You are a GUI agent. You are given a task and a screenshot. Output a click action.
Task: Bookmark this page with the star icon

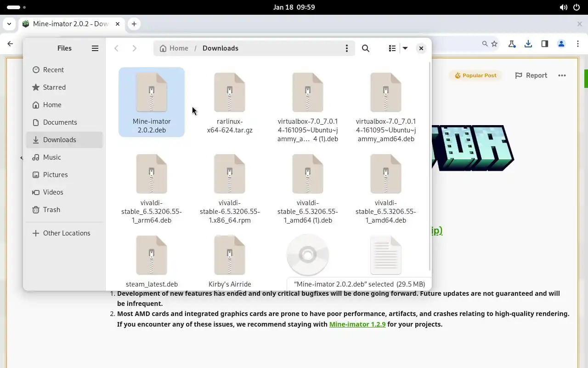pos(494,44)
